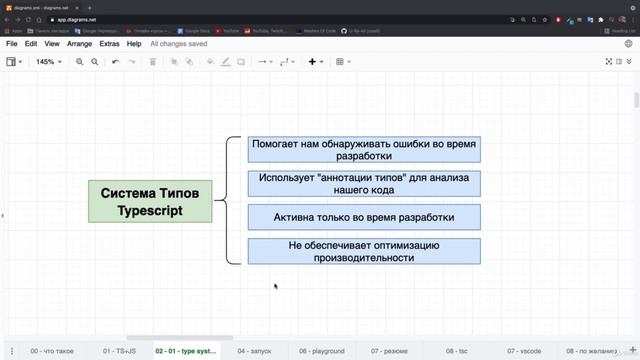Click the All changes saved status
The height and width of the screenshot is (360, 640).
[179, 44]
